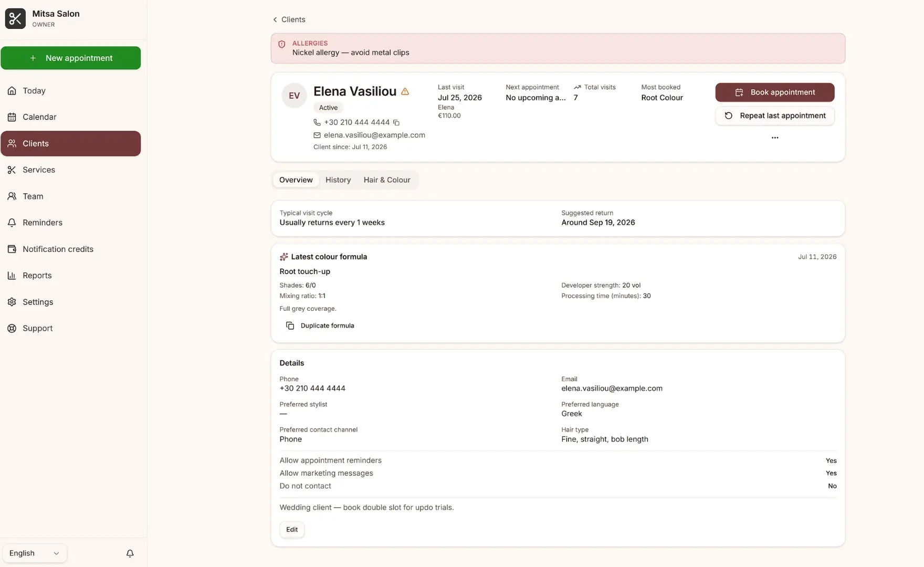The image size is (924, 567).
Task: Click the Notification credits wallet icon
Action: (12, 249)
